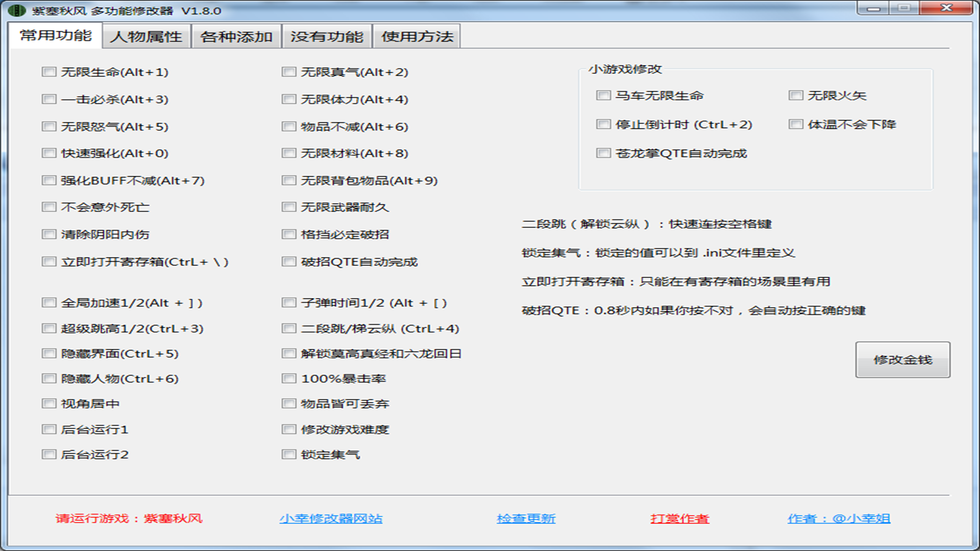Toggle 100%暴击率 checkbox
Screen dimensions: 980x551
(x=289, y=379)
